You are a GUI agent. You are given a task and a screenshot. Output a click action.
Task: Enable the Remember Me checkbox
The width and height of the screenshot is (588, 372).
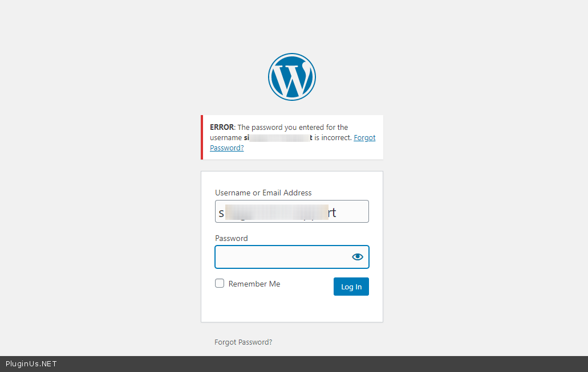click(220, 283)
